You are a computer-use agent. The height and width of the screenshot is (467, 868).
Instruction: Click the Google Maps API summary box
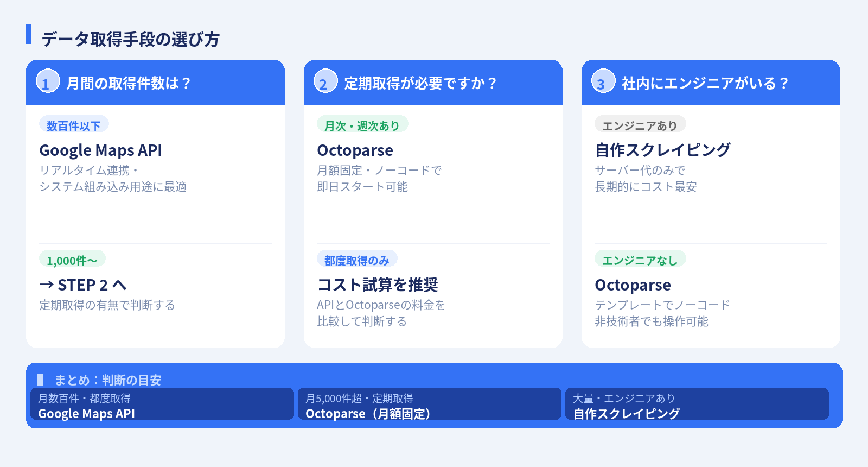[x=162, y=404]
